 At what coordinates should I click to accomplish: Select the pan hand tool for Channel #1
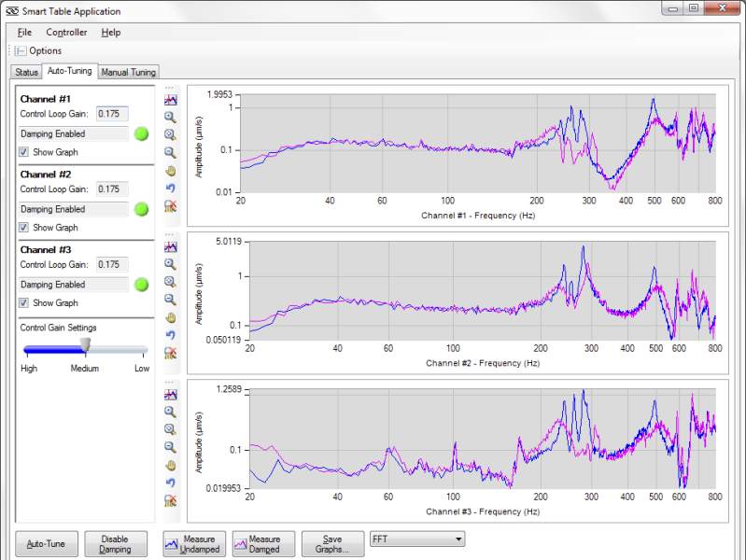170,171
